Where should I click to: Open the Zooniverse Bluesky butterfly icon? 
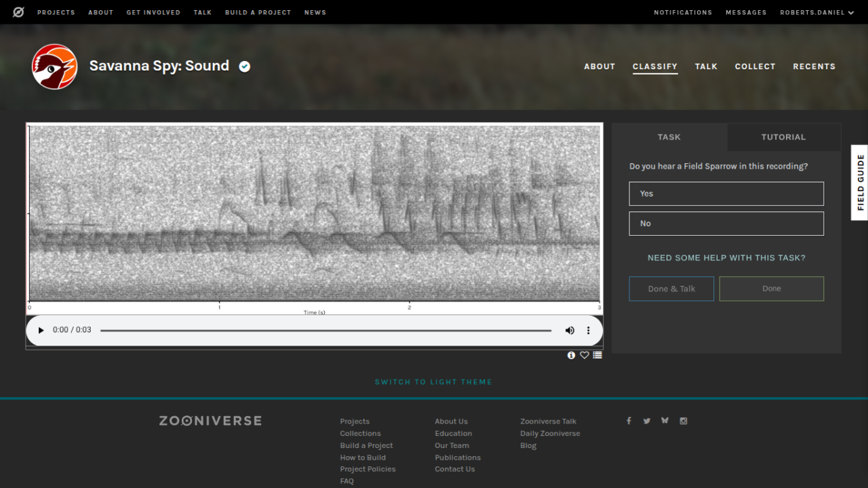click(x=665, y=421)
